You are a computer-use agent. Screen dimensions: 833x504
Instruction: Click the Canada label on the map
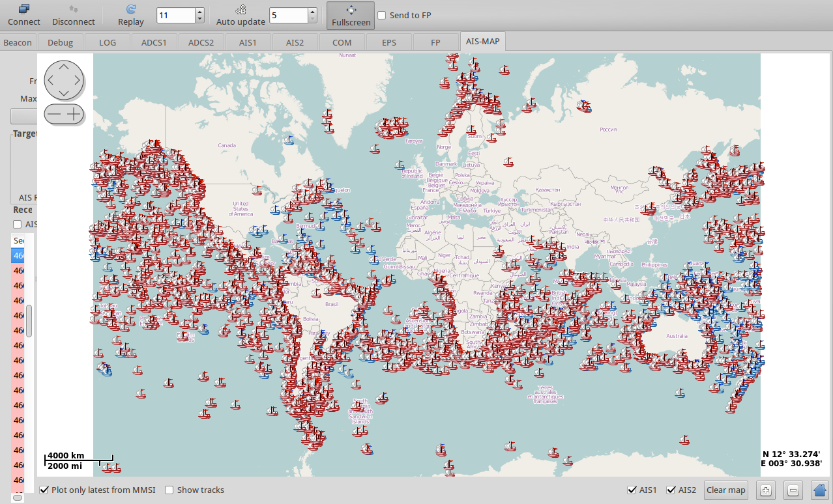226,145
